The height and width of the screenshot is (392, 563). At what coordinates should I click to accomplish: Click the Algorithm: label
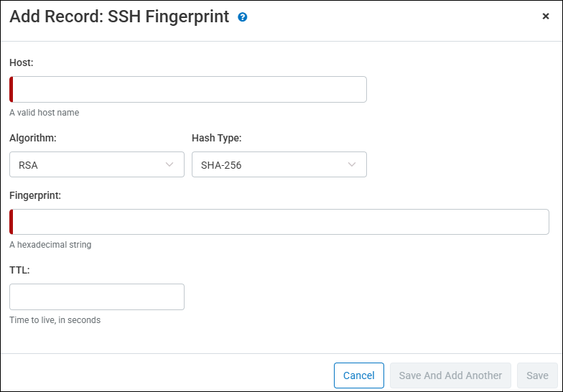click(33, 138)
